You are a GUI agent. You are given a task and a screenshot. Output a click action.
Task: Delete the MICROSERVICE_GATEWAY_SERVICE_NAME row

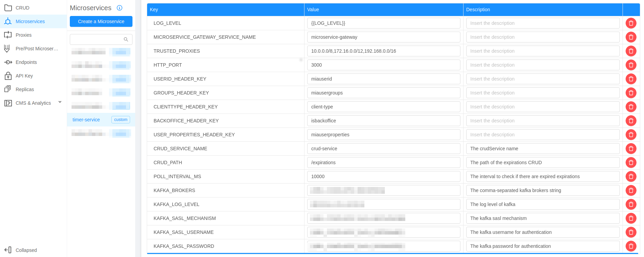pyautogui.click(x=631, y=37)
